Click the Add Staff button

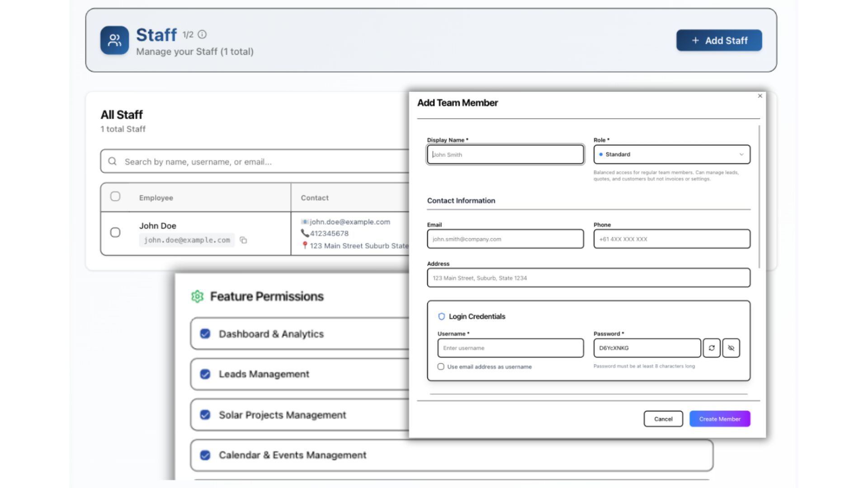(719, 40)
